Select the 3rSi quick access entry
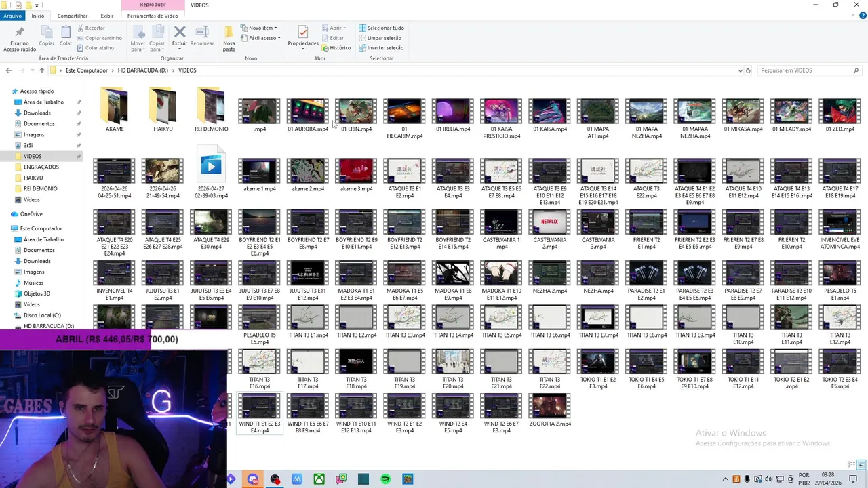This screenshot has height=488, width=868. click(28, 145)
